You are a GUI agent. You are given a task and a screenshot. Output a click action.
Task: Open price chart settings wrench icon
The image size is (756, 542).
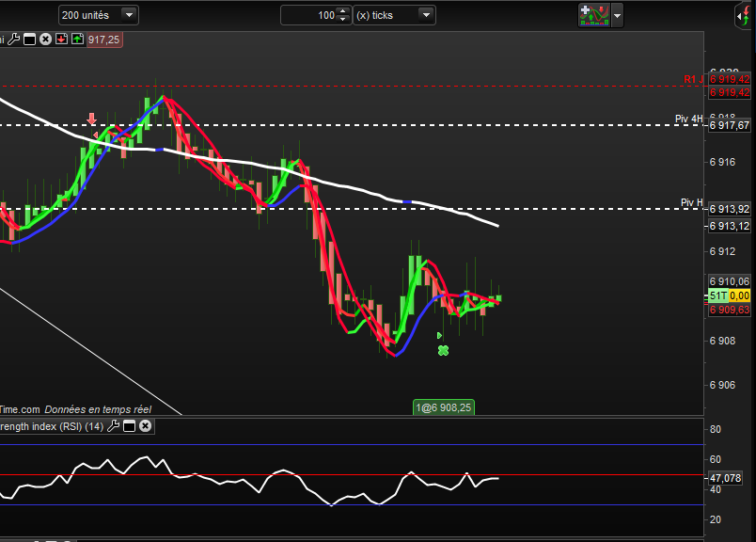coord(14,40)
